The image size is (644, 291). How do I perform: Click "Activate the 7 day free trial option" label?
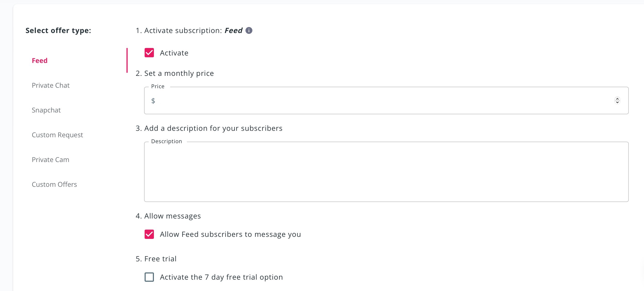(221, 277)
